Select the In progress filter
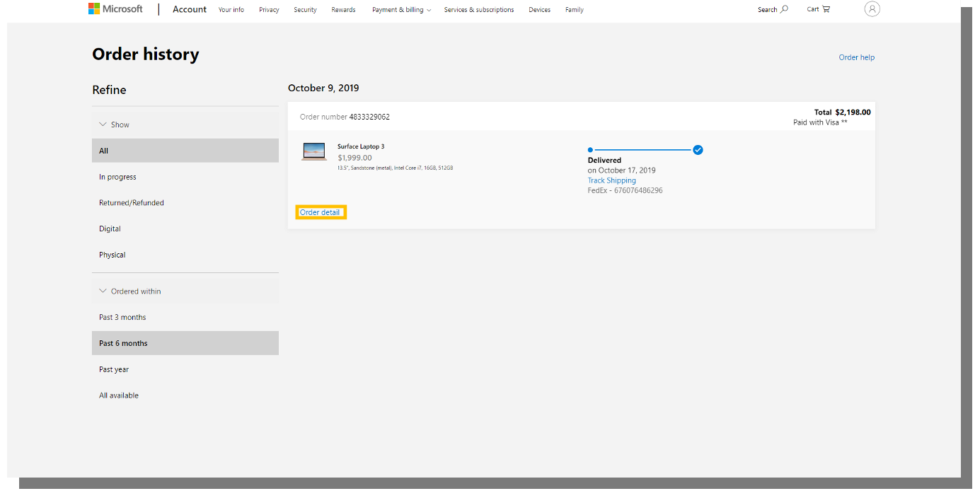The height and width of the screenshot is (491, 980). pyautogui.click(x=117, y=177)
